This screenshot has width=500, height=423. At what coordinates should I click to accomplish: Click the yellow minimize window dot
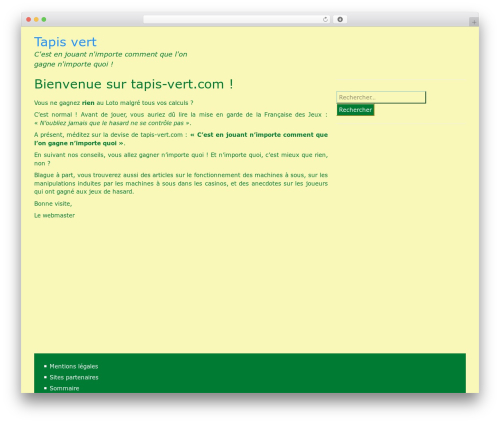[36, 20]
